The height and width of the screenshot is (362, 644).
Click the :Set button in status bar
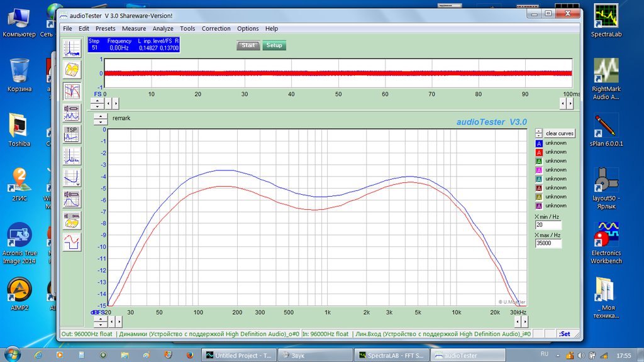tap(565, 334)
